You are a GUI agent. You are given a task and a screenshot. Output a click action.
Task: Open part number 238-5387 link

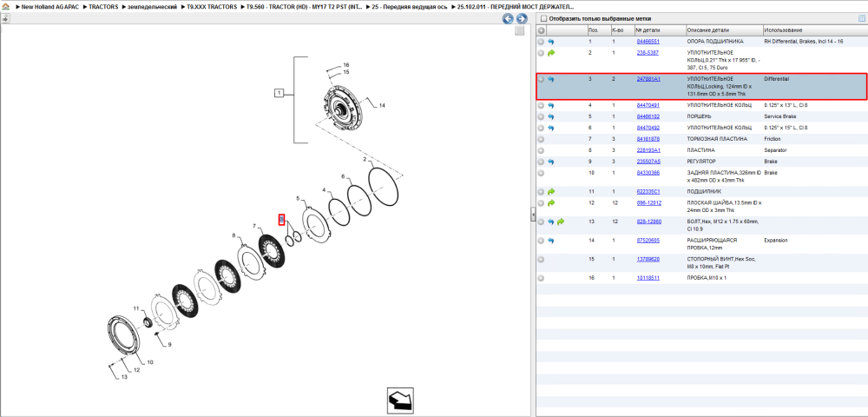pos(648,53)
